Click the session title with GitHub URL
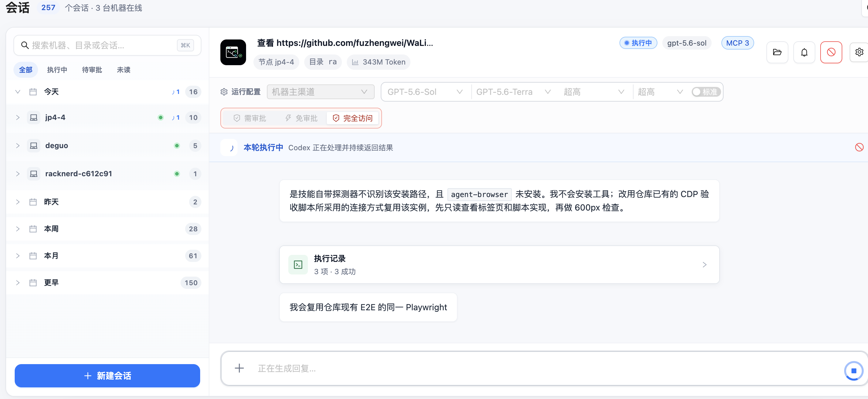Screen dimensions: 868x399 pos(345,43)
